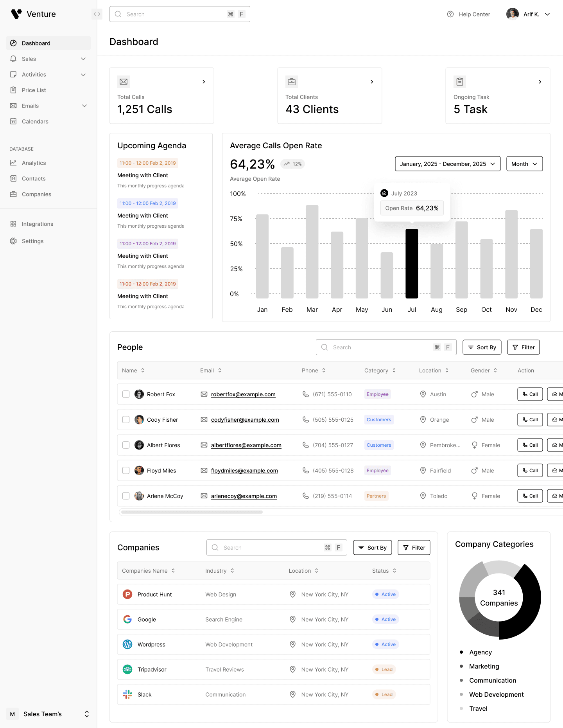This screenshot has width=563, height=728.
Task: Click the black July bar in chart
Action: [412, 264]
